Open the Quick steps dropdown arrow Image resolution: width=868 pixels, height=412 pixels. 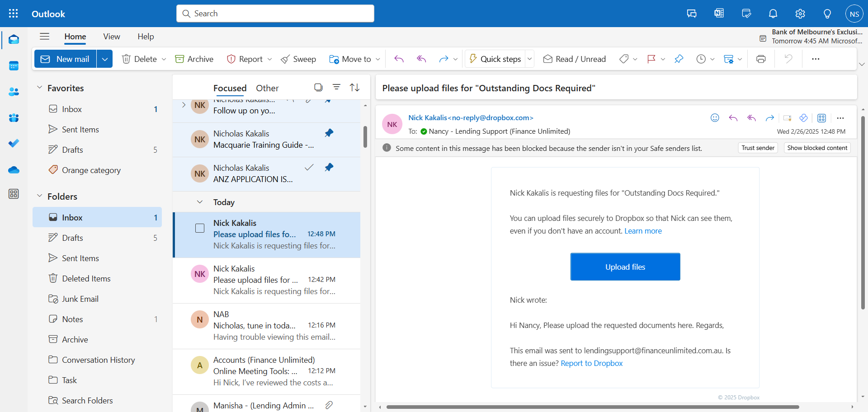click(529, 59)
